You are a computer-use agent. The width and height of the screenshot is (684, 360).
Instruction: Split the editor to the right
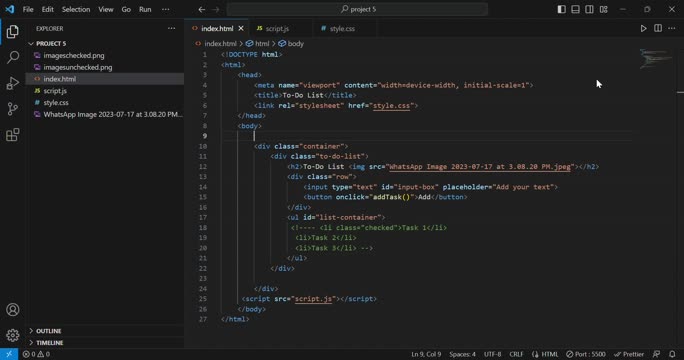click(x=658, y=28)
